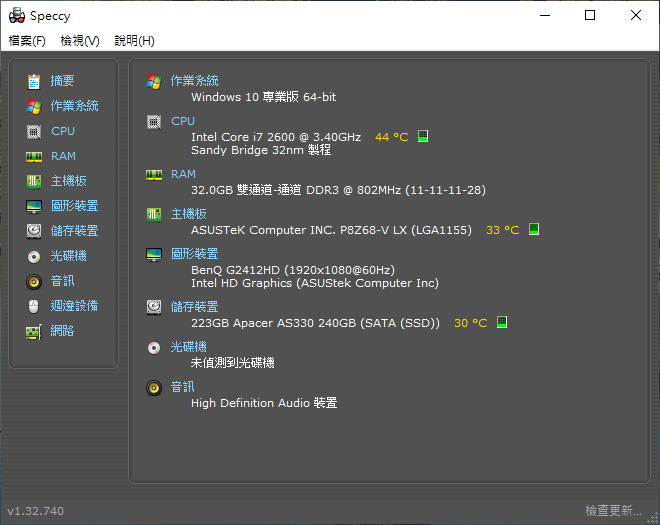Open 圖形裝置 section label in sidebar

tap(75, 206)
